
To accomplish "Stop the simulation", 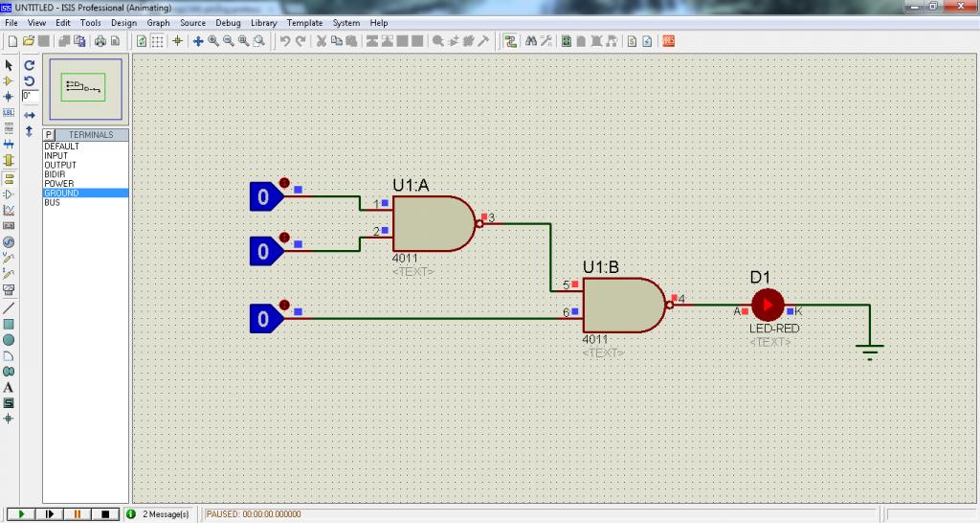I will pyautogui.click(x=105, y=513).
